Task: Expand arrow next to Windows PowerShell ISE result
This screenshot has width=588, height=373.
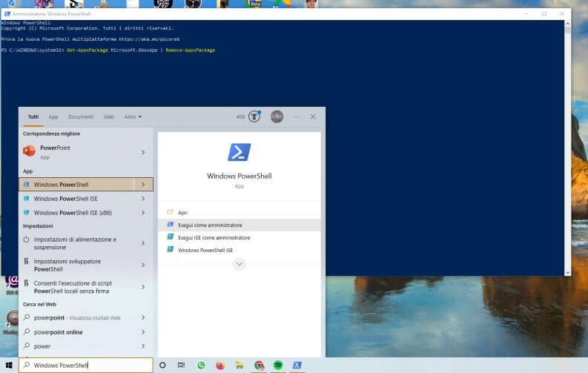Action: [x=143, y=199]
